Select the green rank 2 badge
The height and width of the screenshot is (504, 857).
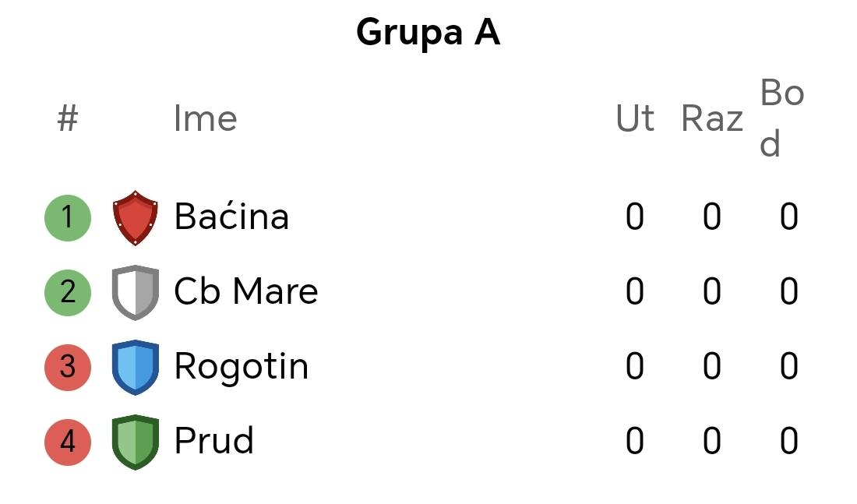click(68, 292)
